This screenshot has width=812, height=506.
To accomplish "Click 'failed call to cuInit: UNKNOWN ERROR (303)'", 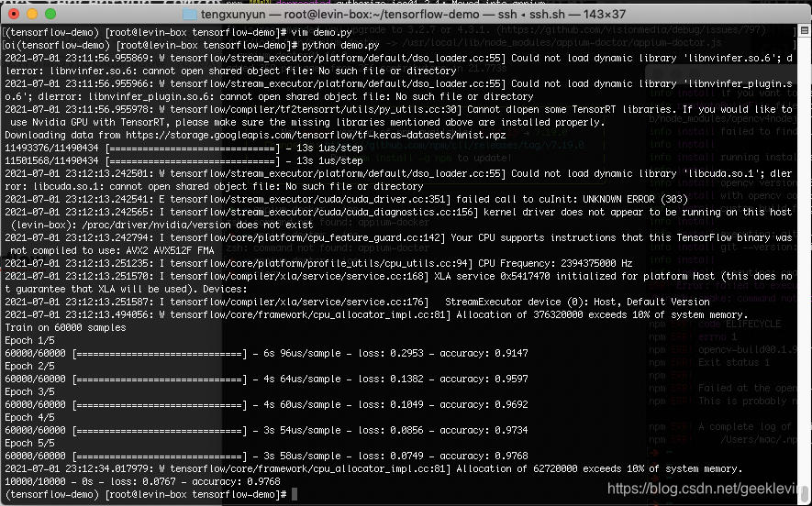I will point(573,199).
